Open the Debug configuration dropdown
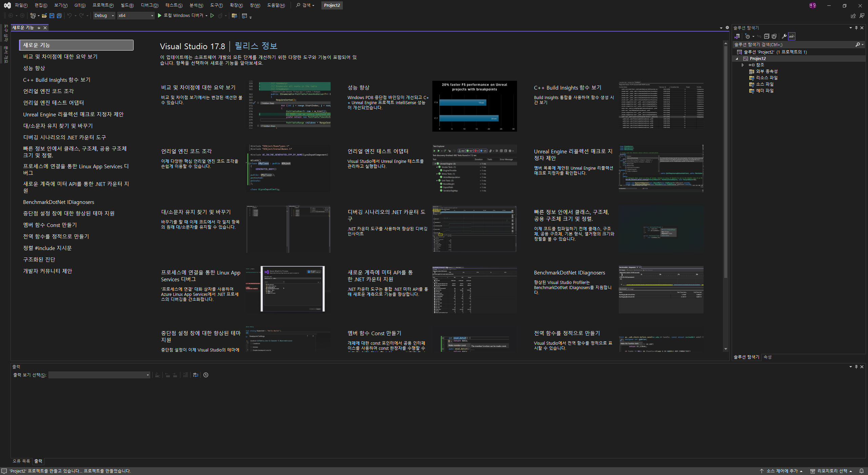 (104, 16)
